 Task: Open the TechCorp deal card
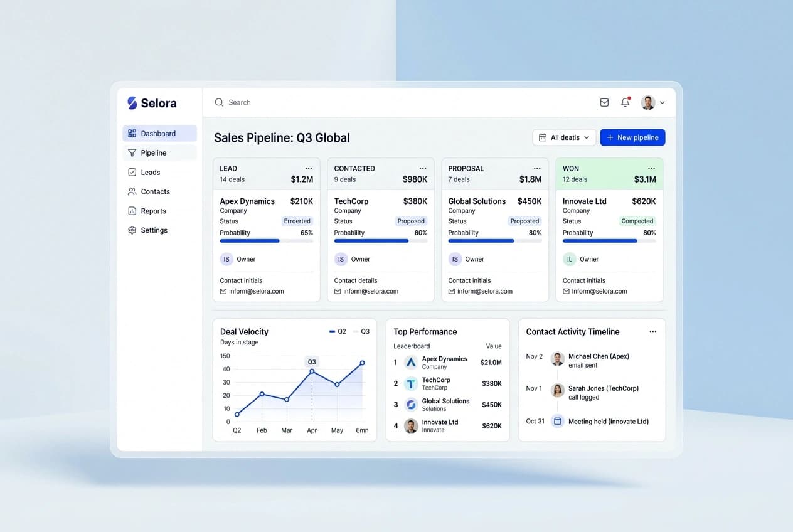pyautogui.click(x=381, y=246)
